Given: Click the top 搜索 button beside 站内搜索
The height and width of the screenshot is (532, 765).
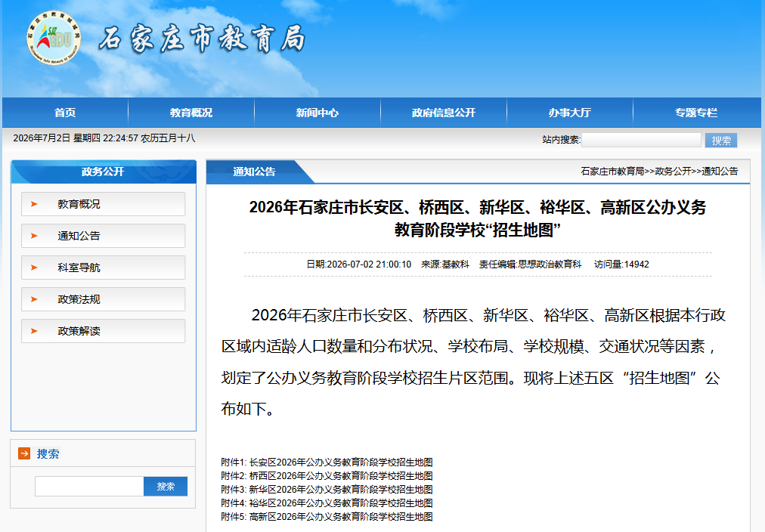Looking at the screenshot, I should point(721,141).
